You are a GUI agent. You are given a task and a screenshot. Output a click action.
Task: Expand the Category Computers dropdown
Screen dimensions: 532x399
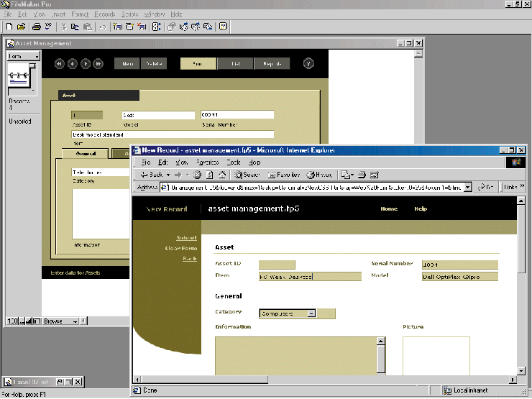click(x=311, y=313)
